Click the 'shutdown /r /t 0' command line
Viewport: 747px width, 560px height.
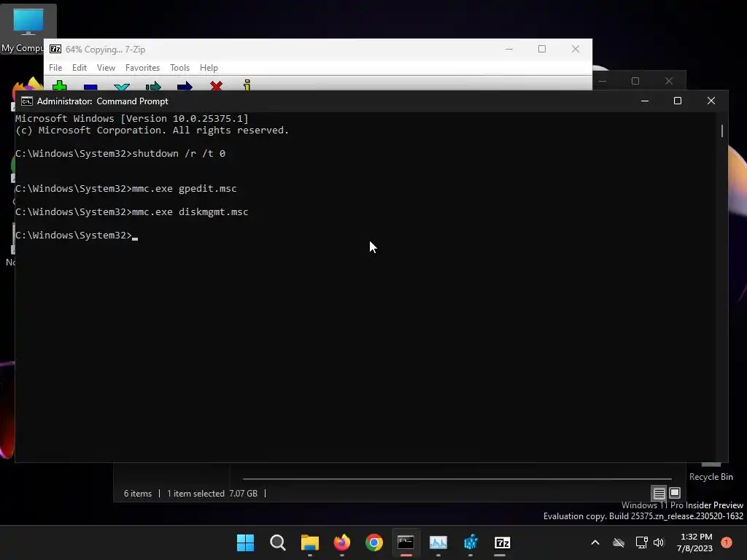pos(179,153)
